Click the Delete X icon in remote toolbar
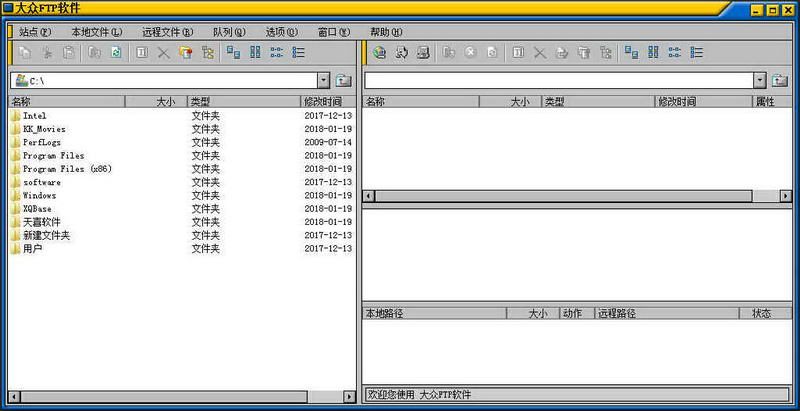 pyautogui.click(x=540, y=53)
